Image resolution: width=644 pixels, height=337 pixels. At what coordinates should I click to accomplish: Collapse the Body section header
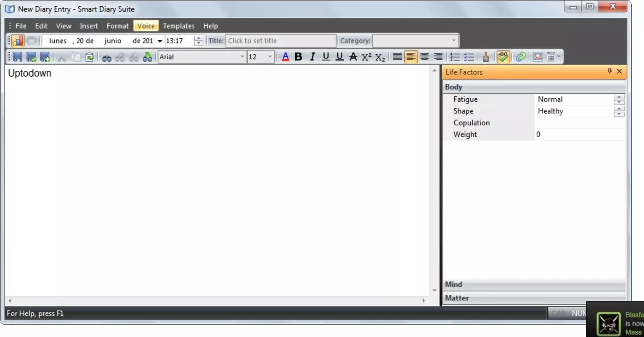(x=534, y=87)
